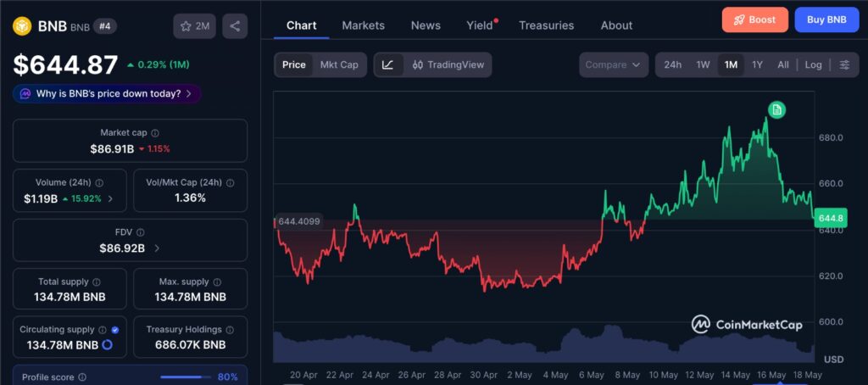868x385 pixels.
Task: Expand the Volume (24h) chevron arrow
Action: point(110,199)
